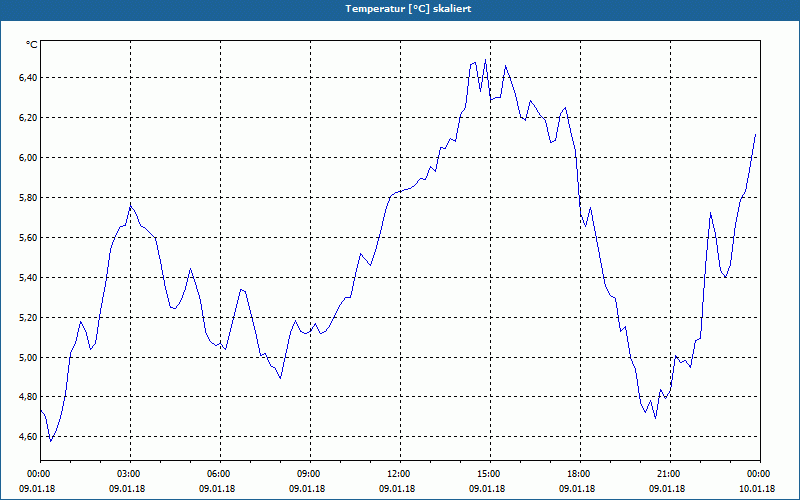Click the '15:00' time label

490,474
